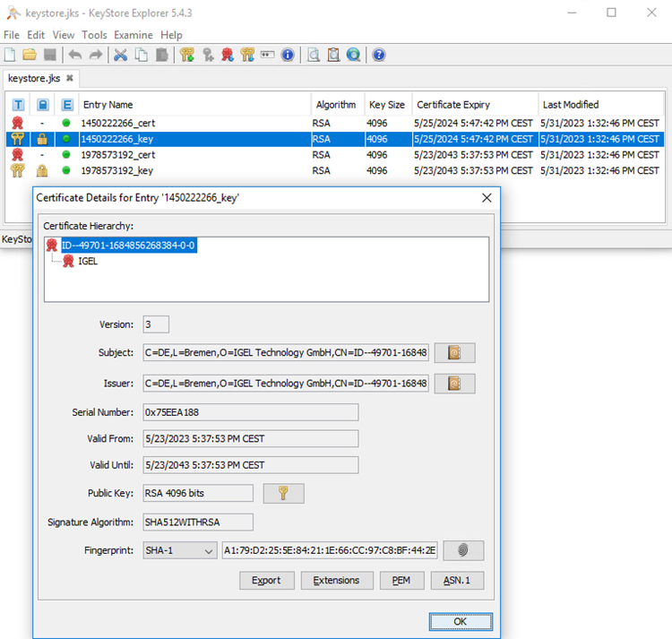Open Subject details address book button
Image resolution: width=672 pixels, height=639 pixels.
point(454,353)
